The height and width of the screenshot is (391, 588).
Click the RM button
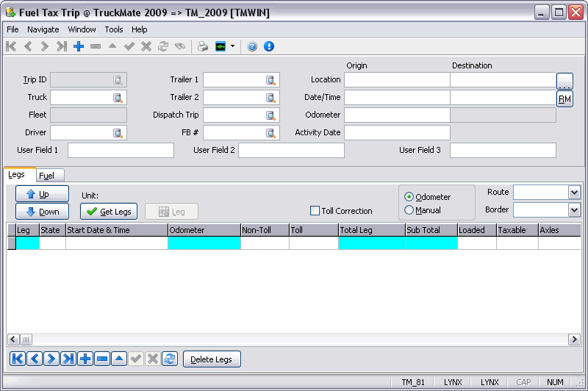564,99
